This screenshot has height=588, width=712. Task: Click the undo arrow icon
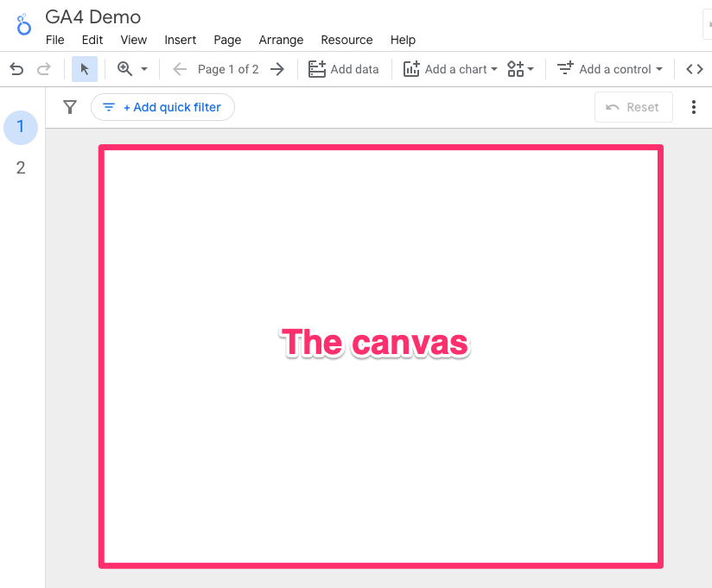(x=16, y=69)
